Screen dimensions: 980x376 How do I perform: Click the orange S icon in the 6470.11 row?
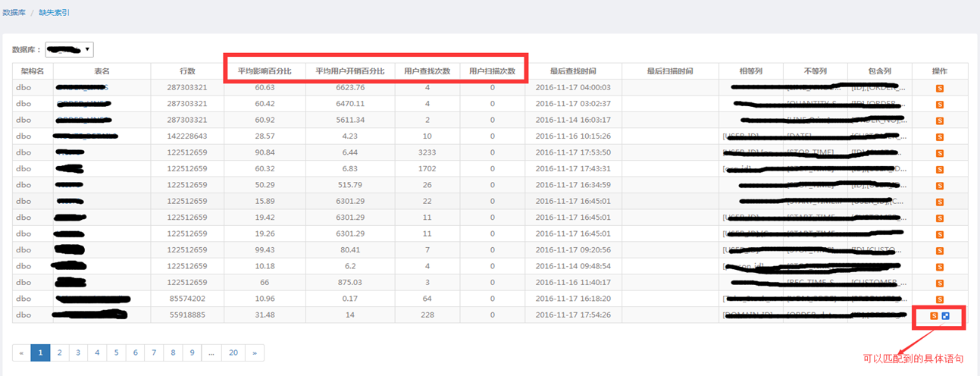(940, 104)
